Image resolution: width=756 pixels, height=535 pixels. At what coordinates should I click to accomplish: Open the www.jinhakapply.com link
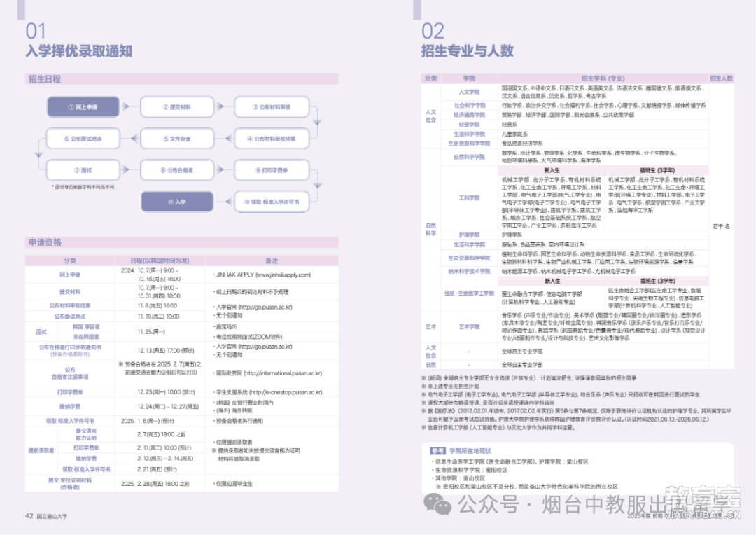[x=283, y=275]
